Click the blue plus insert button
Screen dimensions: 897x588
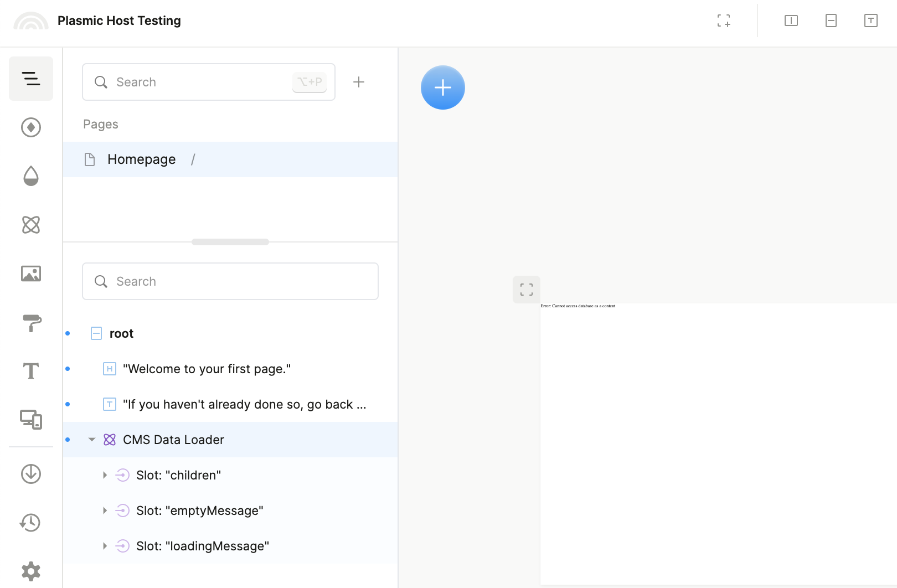coord(443,87)
